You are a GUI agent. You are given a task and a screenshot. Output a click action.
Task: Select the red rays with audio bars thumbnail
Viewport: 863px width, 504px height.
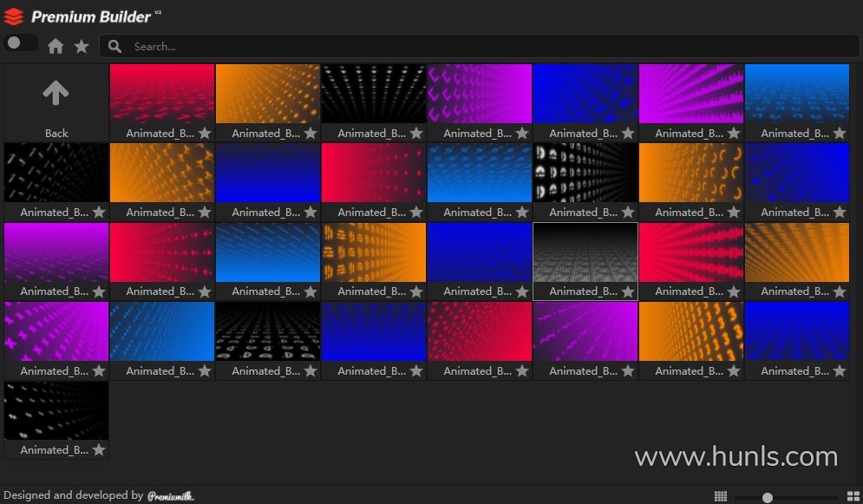pyautogui.click(x=690, y=252)
